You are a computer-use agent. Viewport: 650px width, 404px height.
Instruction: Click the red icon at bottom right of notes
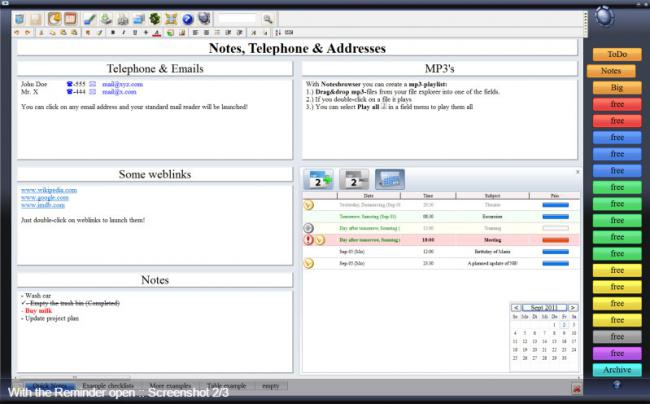pos(576,388)
